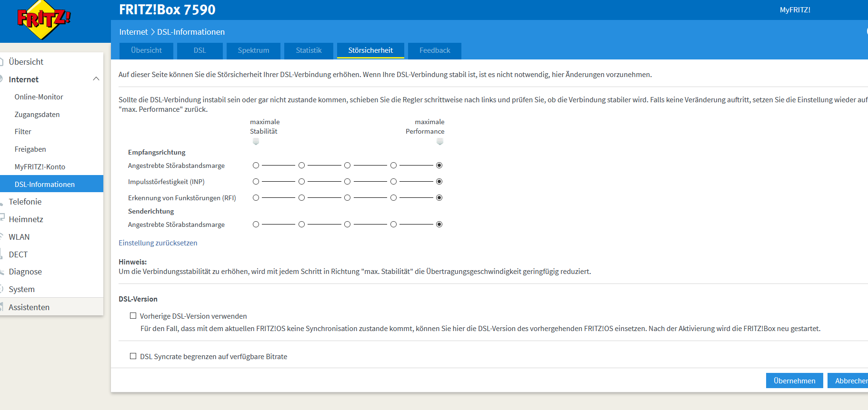Switch to the Übersicht tab

[x=146, y=50]
